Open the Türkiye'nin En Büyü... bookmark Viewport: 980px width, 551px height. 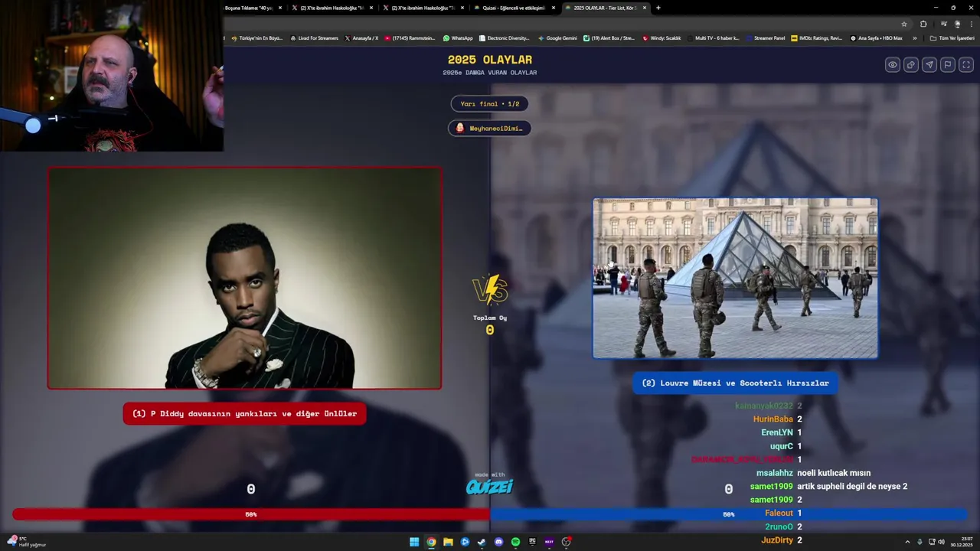[x=256, y=37]
